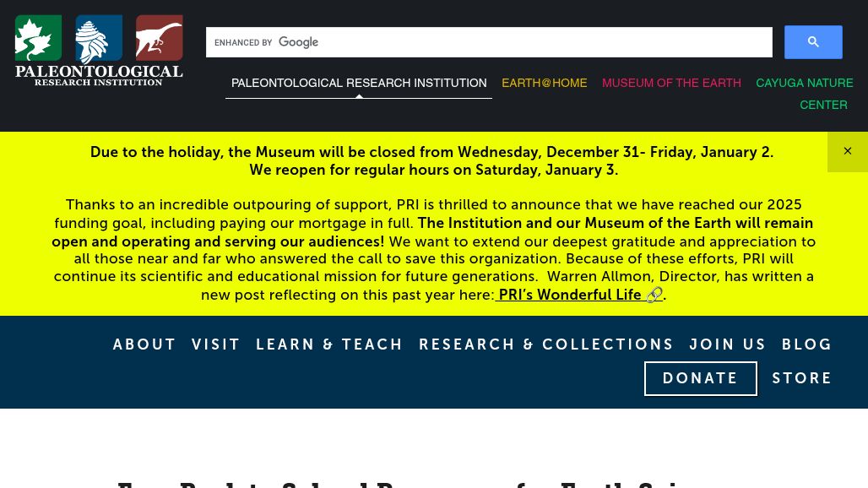Visit the Store link
Viewport: 868px width, 488px height.
pyautogui.click(x=802, y=378)
